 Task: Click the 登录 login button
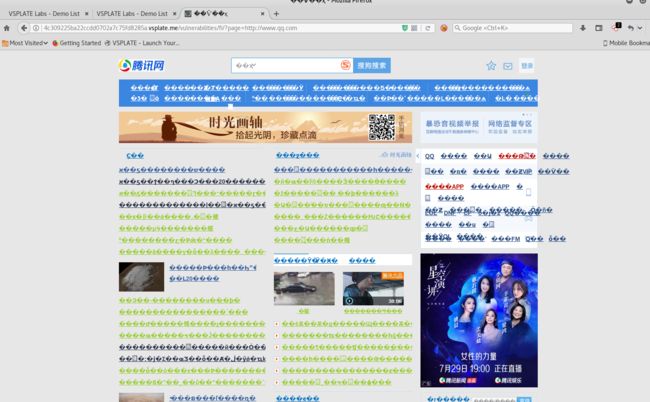527,66
